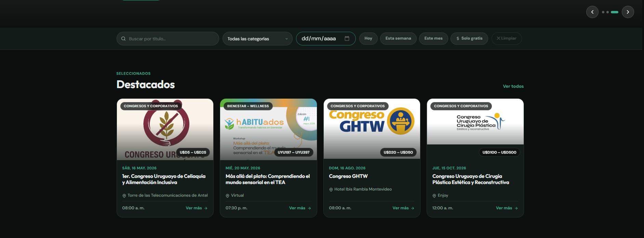Open Ver todos featured events link
Image resolution: width=644 pixels, height=238 pixels.
pyautogui.click(x=513, y=86)
